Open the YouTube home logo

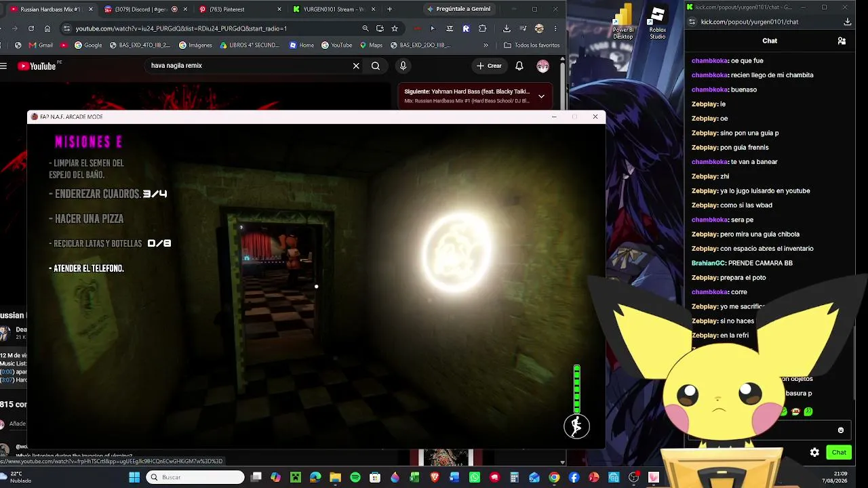(x=37, y=66)
